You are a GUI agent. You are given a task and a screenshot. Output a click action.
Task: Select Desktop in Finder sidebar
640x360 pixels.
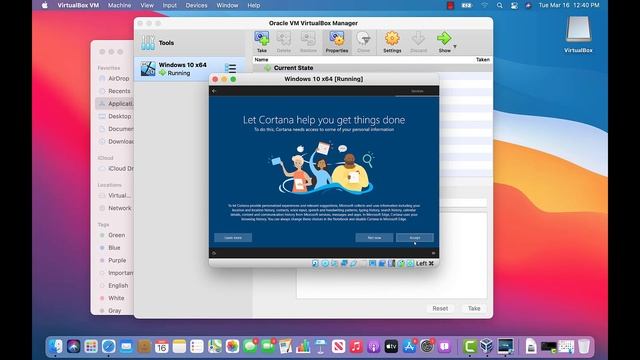coord(115,116)
